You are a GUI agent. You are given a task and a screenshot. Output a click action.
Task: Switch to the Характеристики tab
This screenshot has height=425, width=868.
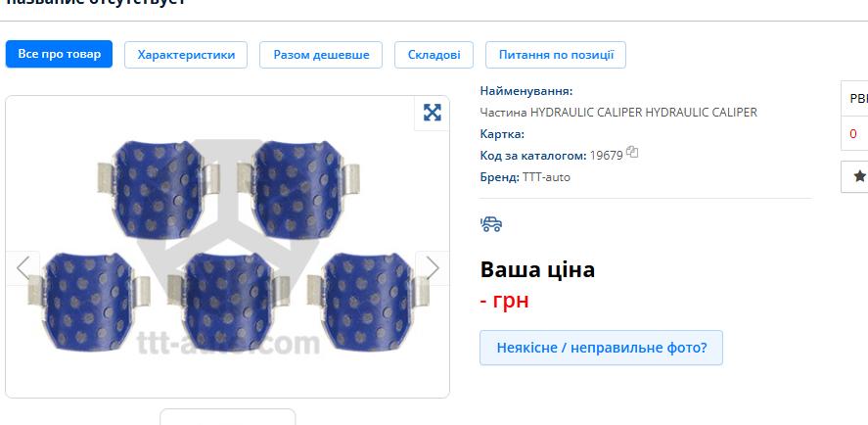click(186, 55)
